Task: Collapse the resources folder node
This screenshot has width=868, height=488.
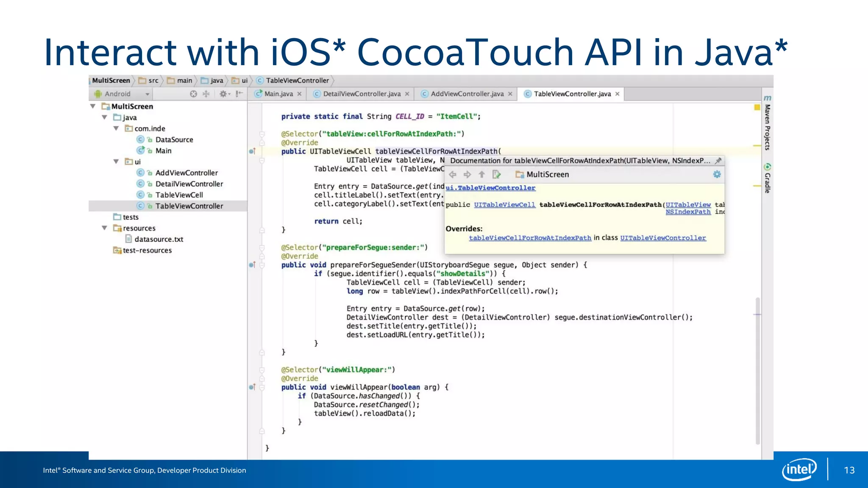Action: [104, 228]
